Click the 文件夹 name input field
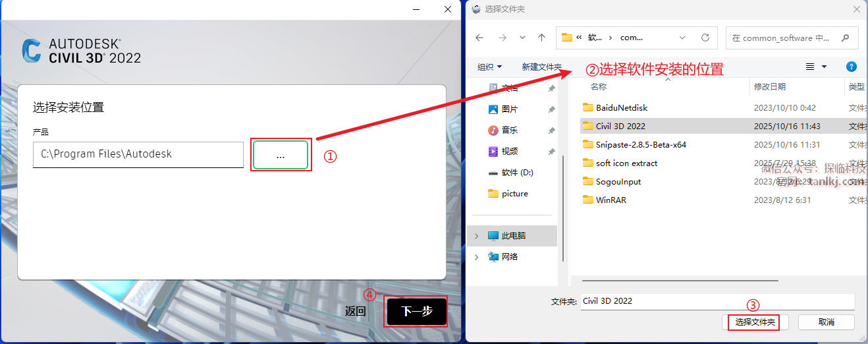The height and width of the screenshot is (344, 868). 717,301
